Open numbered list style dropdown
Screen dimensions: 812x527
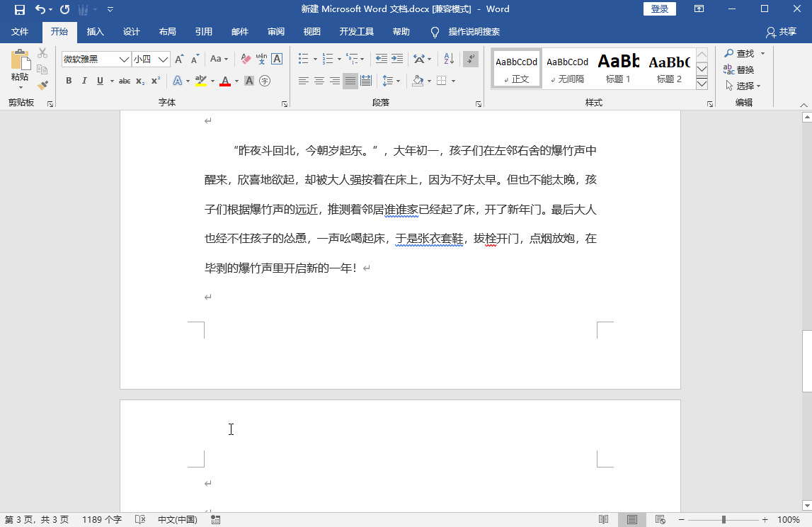tap(339, 59)
